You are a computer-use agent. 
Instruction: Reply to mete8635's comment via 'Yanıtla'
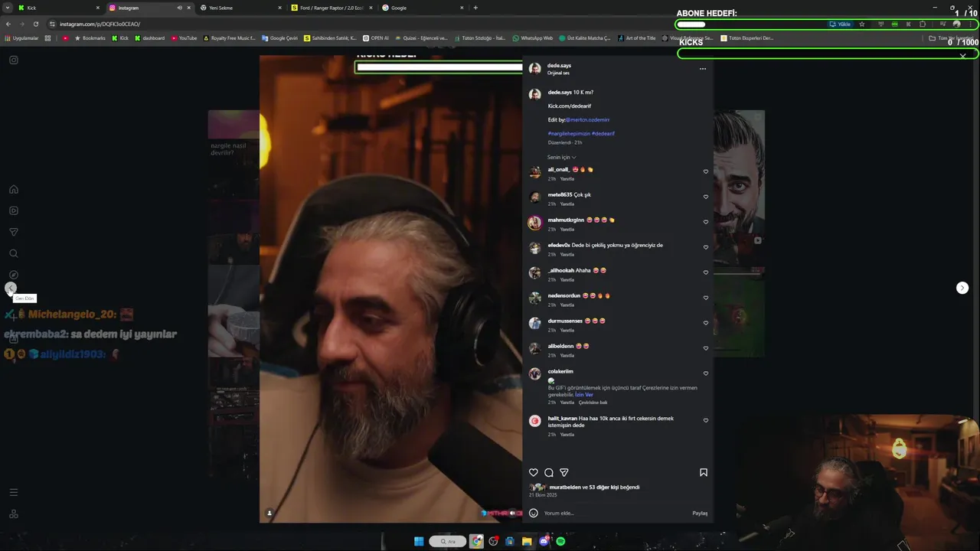(x=567, y=204)
